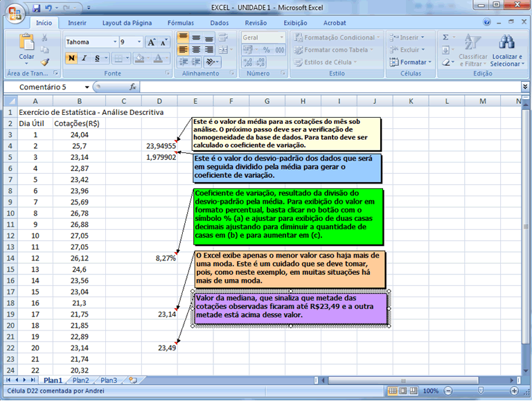Viewport: 532px width, 401px height.
Task: Click the zoom in plus button
Action: tap(515, 391)
